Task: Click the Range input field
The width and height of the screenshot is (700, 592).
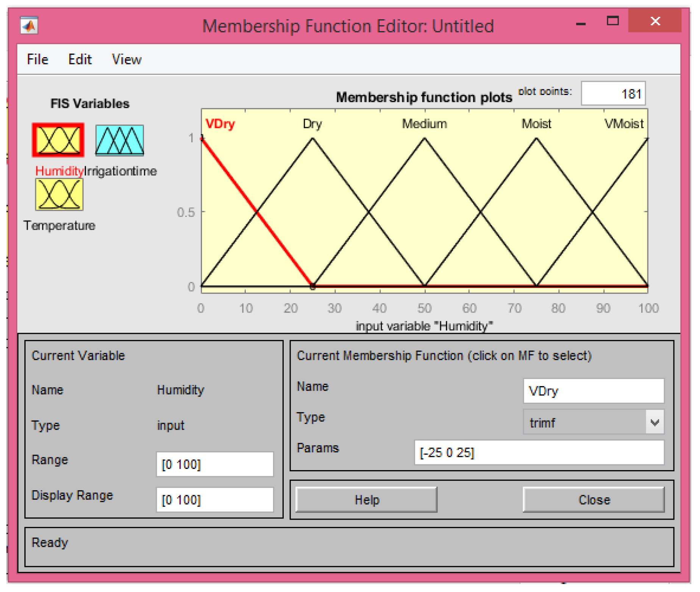Action: [x=215, y=464]
